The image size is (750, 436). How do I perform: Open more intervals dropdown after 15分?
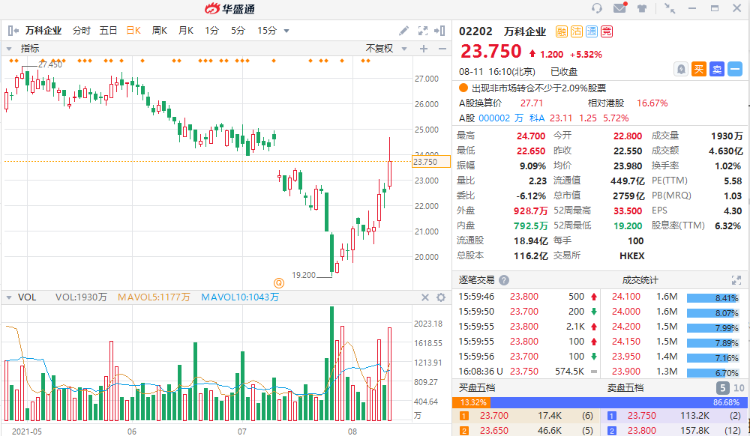287,31
